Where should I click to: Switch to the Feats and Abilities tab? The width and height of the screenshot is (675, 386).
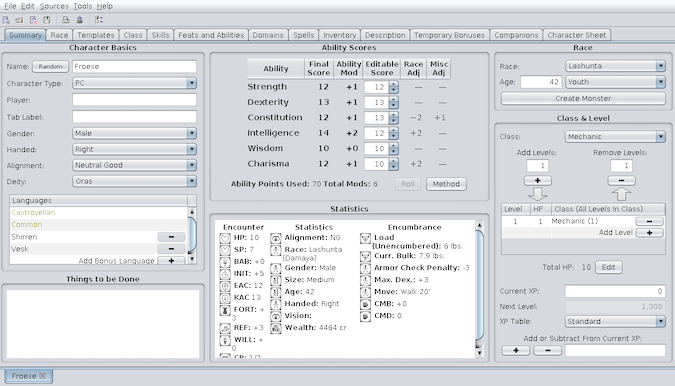click(x=211, y=35)
